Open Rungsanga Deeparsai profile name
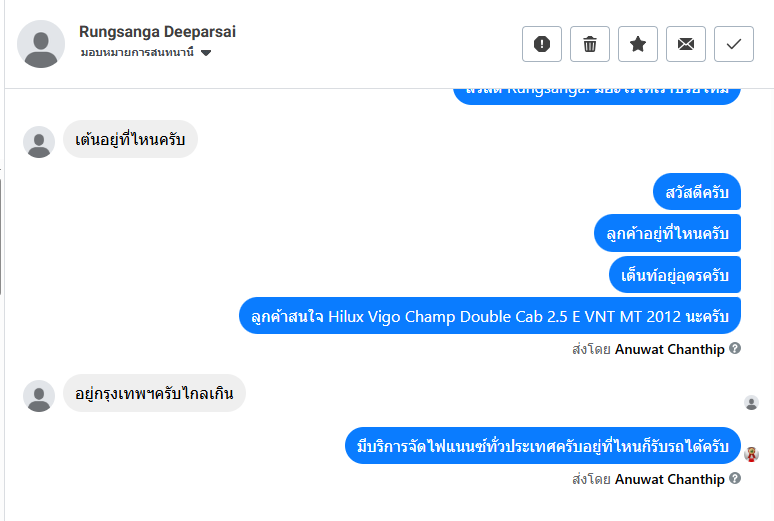The height and width of the screenshot is (521, 774). pyautogui.click(x=157, y=32)
